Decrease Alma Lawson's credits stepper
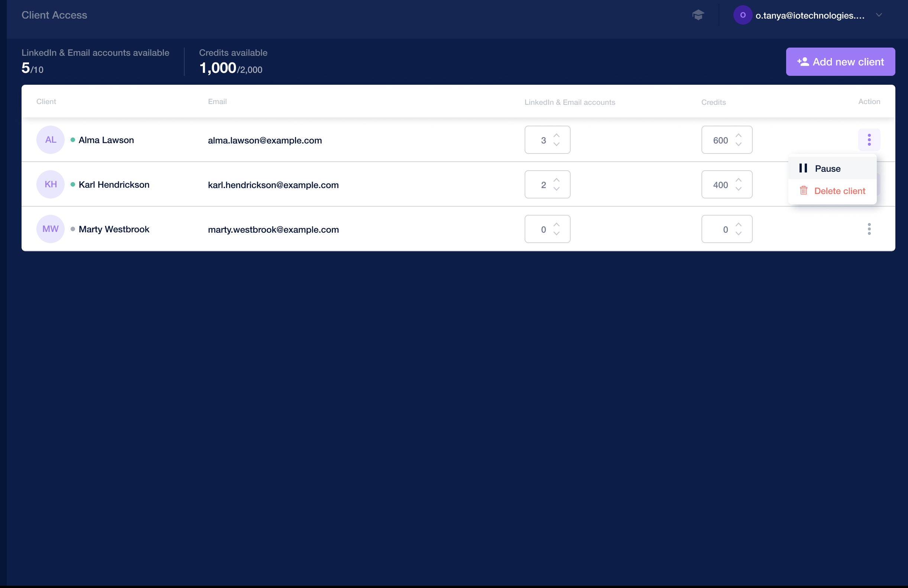This screenshot has width=908, height=588. pyautogui.click(x=738, y=144)
